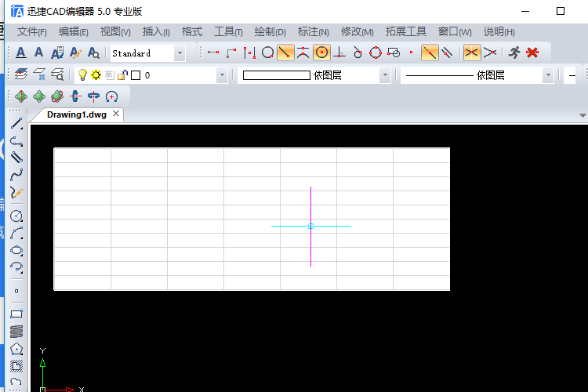Click the layer search magnifier icon
The width and height of the screenshot is (588, 392).
pos(57,74)
